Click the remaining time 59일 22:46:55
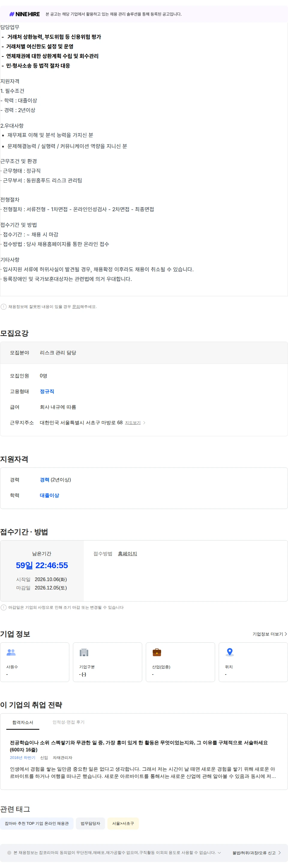Screen dimensions: 288x868 (42, 565)
